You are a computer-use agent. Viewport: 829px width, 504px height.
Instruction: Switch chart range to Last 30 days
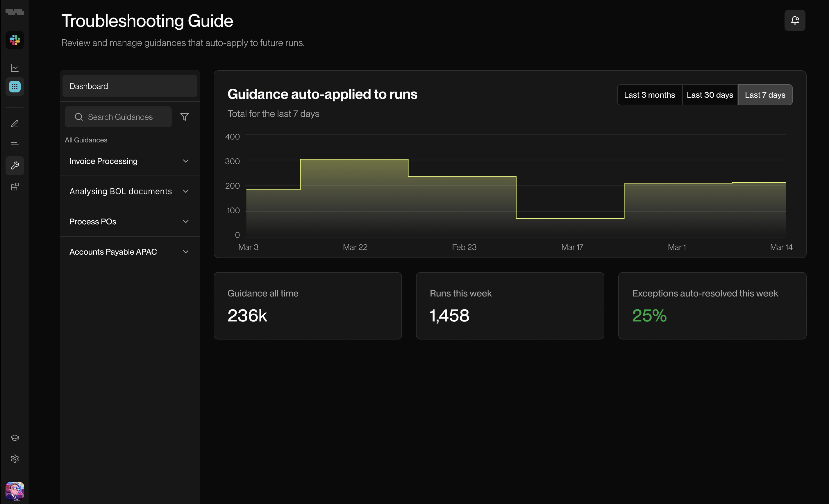pyautogui.click(x=710, y=95)
